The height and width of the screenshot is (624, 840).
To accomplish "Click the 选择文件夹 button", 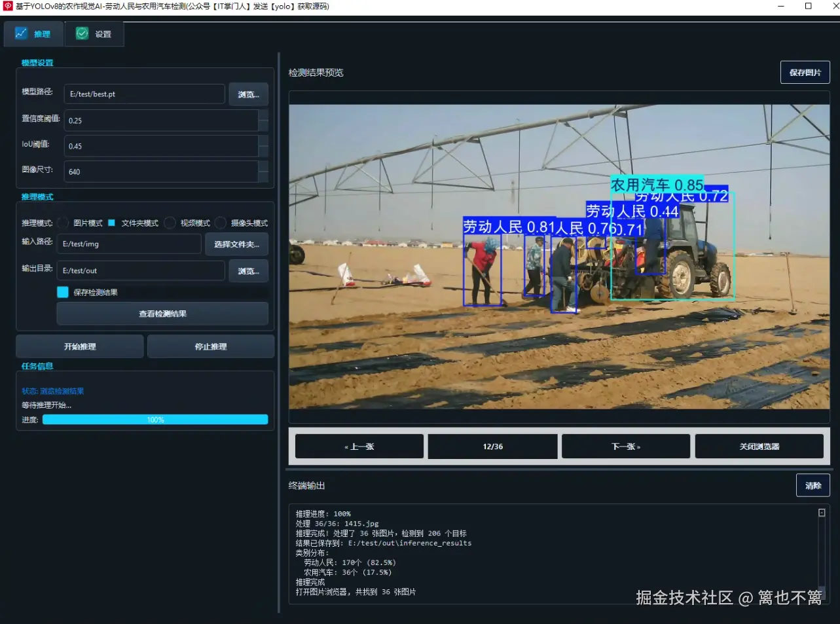I will click(x=236, y=244).
